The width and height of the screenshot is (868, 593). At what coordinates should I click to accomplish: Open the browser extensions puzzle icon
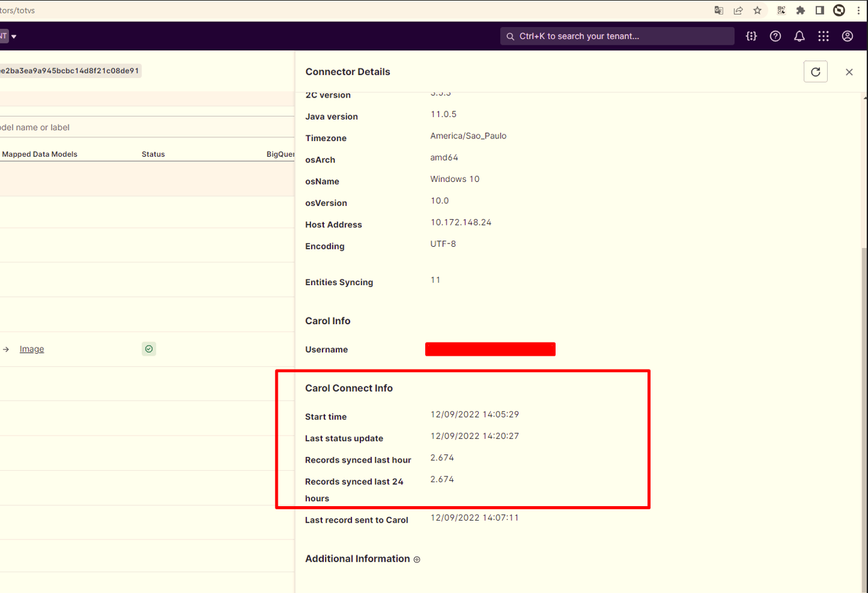(800, 10)
